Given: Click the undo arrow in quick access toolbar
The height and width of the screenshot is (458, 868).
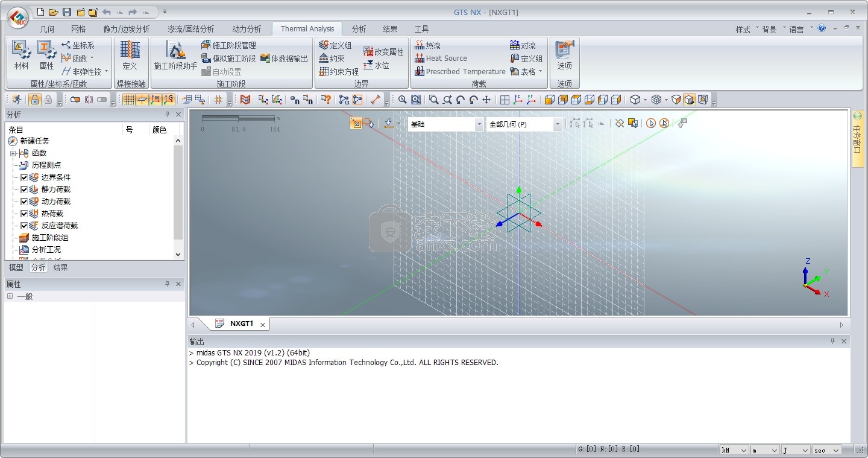Looking at the screenshot, I should 107,12.
